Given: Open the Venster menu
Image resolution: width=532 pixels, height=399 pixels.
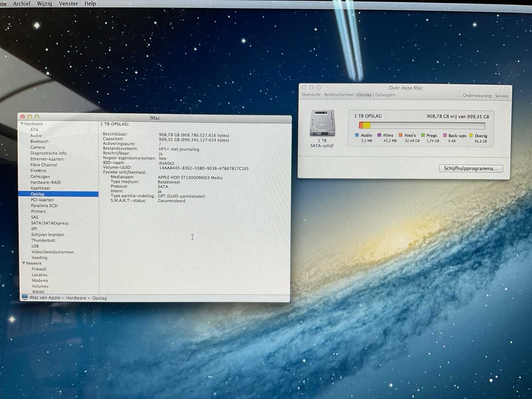Looking at the screenshot, I should pyautogui.click(x=68, y=4).
